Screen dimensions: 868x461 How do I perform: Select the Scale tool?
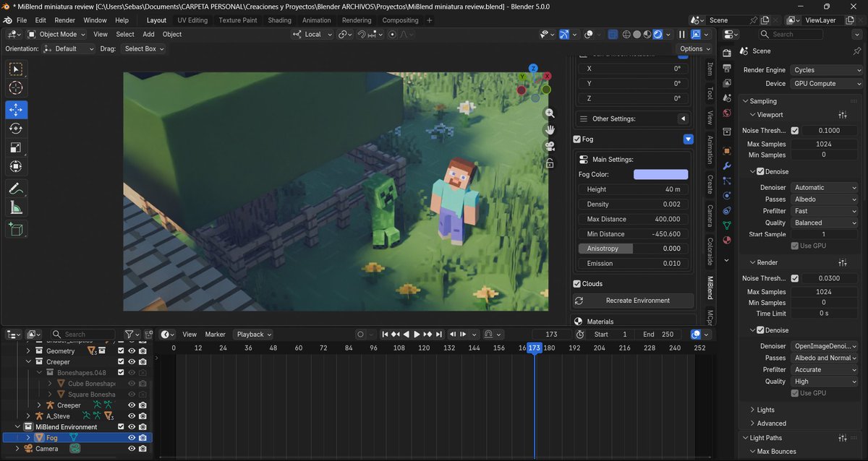coord(16,147)
